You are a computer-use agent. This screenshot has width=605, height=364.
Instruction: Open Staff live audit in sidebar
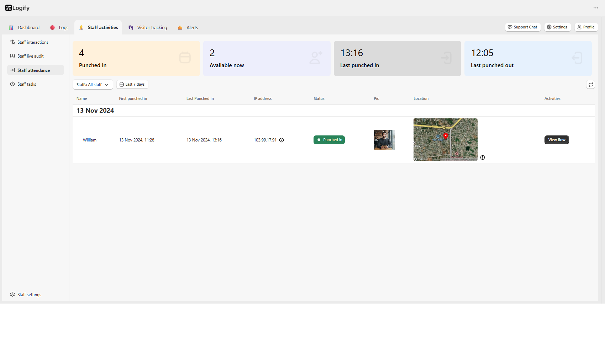(x=36, y=56)
